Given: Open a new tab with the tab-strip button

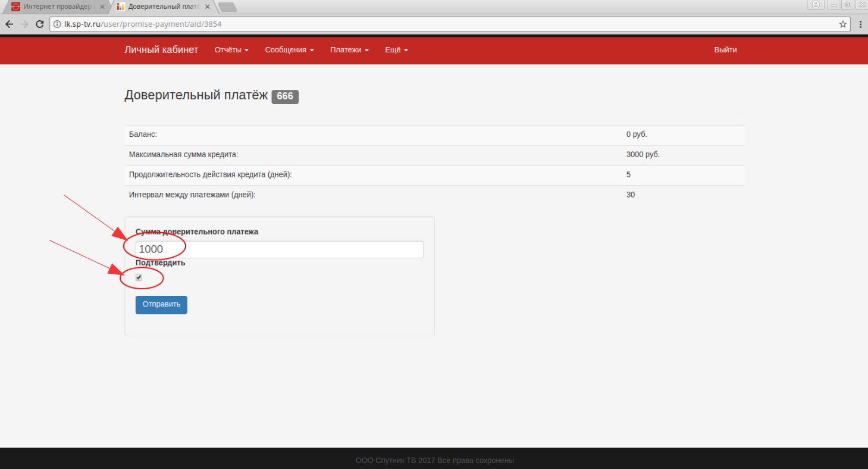Looking at the screenshot, I should point(227,7).
